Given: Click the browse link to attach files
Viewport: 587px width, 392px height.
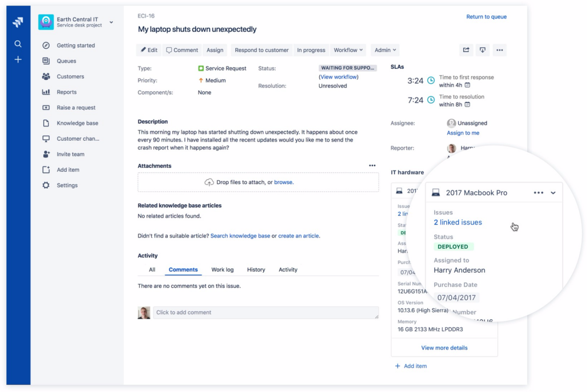Looking at the screenshot, I should [x=284, y=182].
